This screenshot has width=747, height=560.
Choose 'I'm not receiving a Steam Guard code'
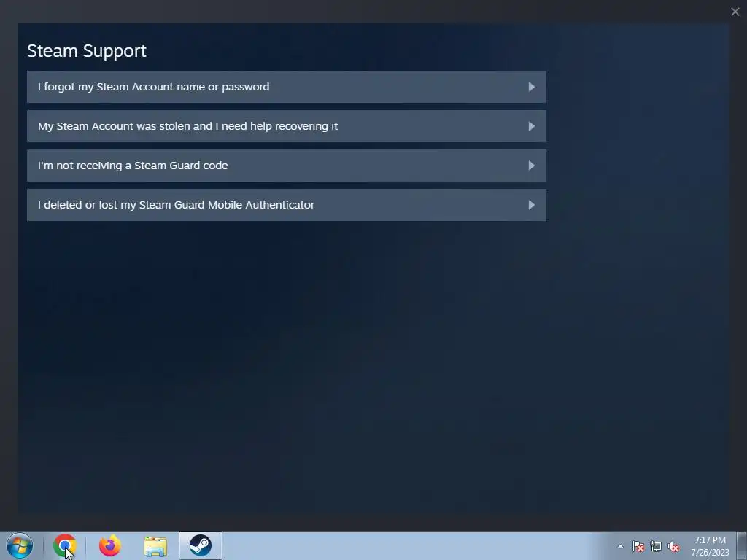(x=286, y=166)
